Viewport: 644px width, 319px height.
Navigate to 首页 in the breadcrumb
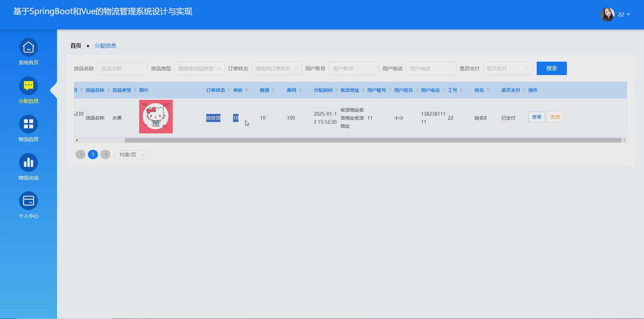(x=75, y=45)
